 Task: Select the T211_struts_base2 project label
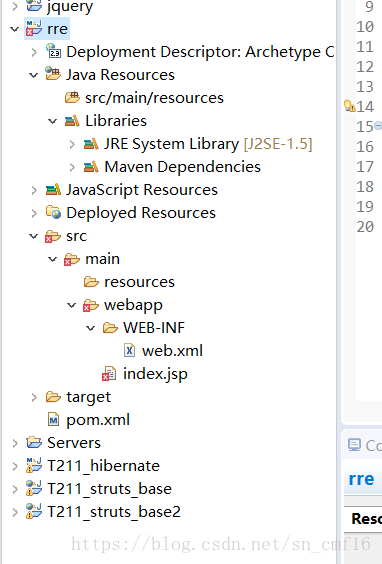click(114, 512)
